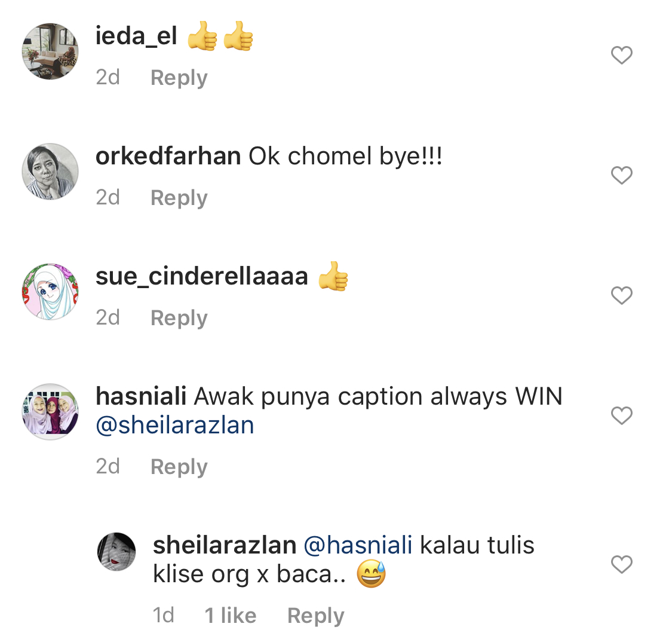672x642 pixels.
Task: Tap sue_cinderellaaaa's cartoon avatar
Action: tap(50, 292)
